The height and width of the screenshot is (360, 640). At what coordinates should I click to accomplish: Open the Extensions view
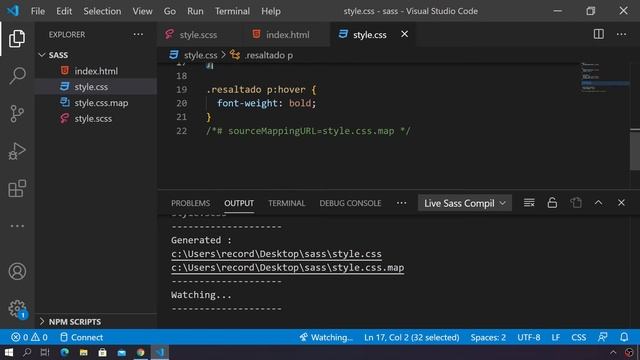point(17,188)
